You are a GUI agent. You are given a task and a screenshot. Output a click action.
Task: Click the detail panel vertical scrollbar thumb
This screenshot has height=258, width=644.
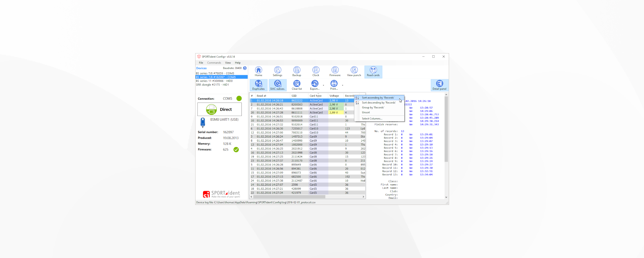pyautogui.click(x=446, y=129)
